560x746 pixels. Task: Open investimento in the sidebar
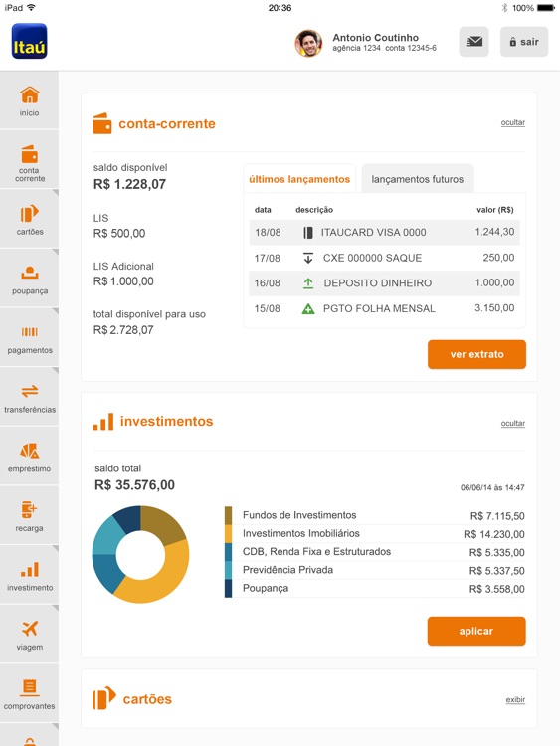pyautogui.click(x=30, y=576)
